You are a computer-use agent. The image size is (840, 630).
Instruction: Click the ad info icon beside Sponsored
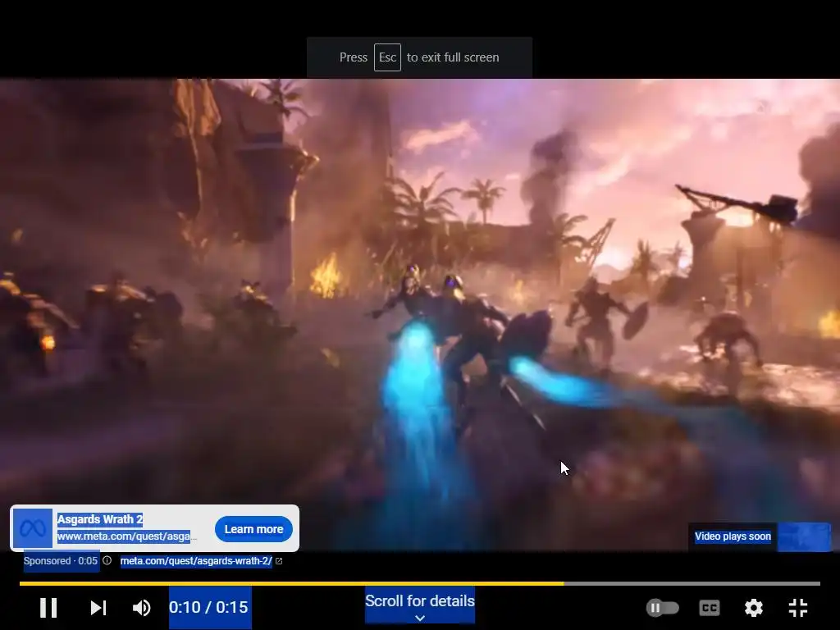(x=107, y=560)
